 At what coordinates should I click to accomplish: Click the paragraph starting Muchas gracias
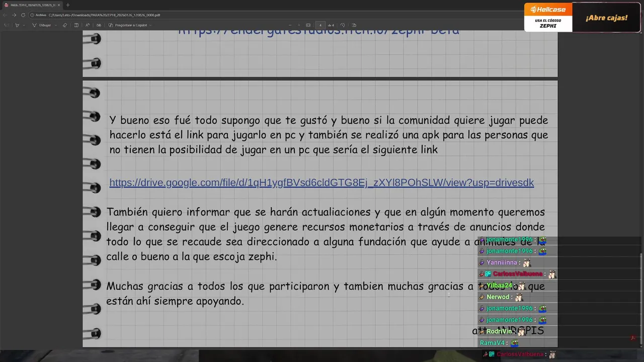click(x=325, y=294)
